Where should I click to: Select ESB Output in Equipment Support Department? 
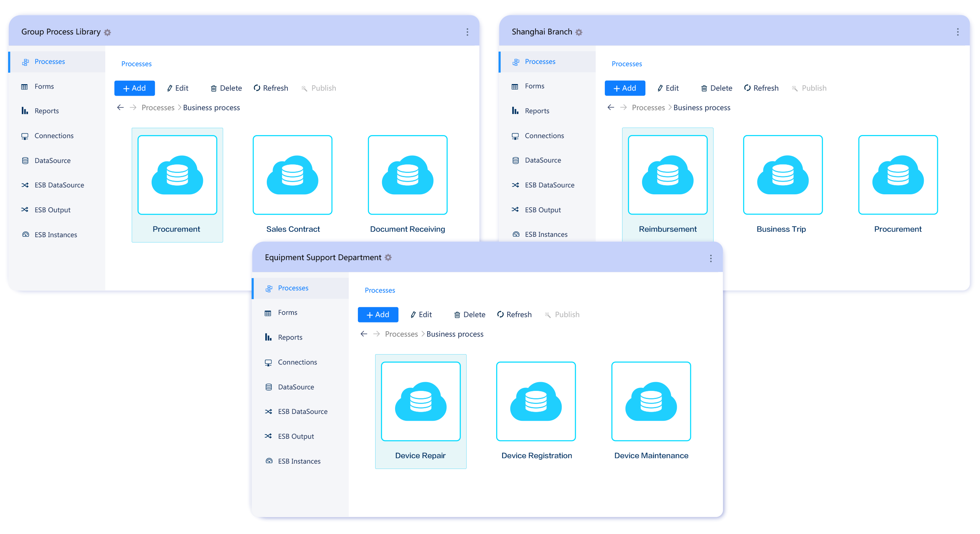tap(296, 436)
